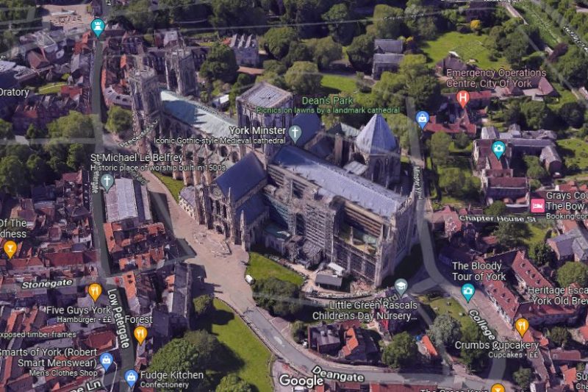Select The Bloody Tour of York pin
The image size is (588, 392).
[x=467, y=292]
